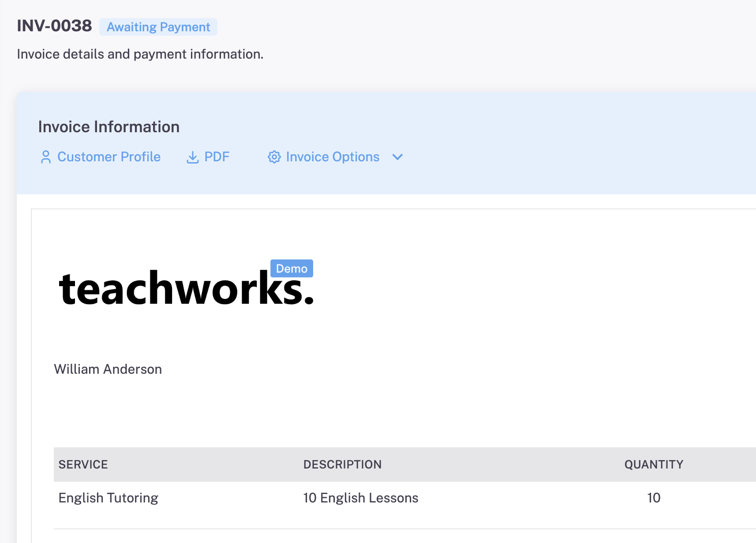Click the quantity cell for English Tutoring

[x=654, y=498]
